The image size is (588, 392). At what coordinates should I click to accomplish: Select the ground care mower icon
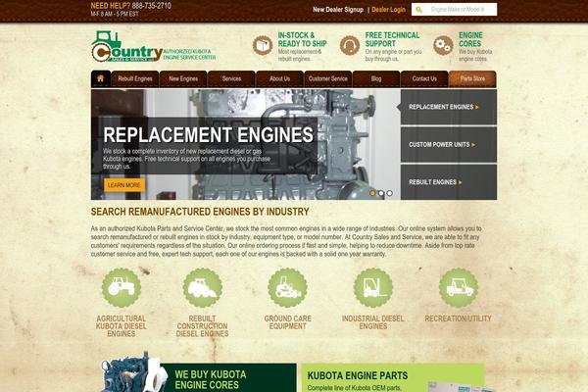coord(287,288)
